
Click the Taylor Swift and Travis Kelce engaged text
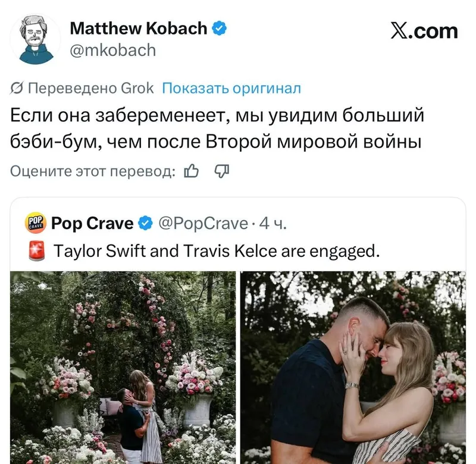[217, 251]
